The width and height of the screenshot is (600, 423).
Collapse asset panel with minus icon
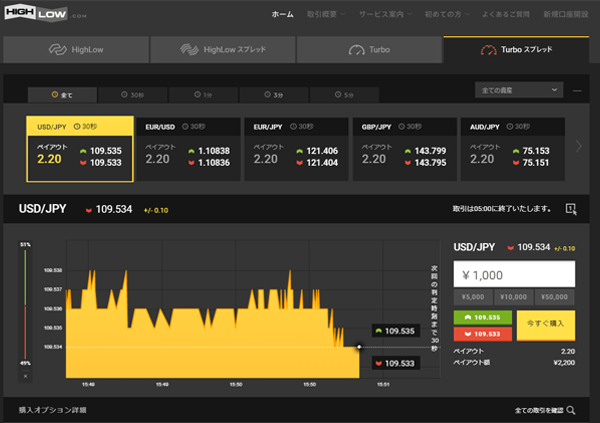point(577,91)
